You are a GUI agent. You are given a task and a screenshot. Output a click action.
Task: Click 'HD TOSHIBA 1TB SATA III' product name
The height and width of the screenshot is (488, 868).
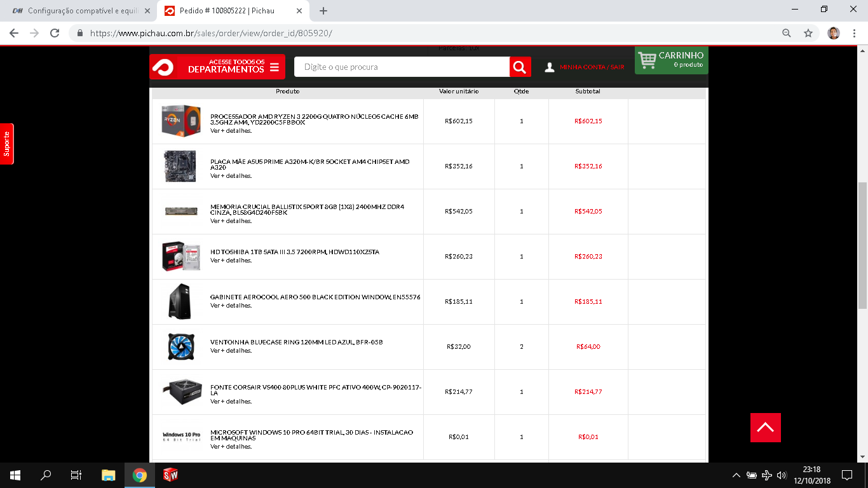[x=295, y=252]
